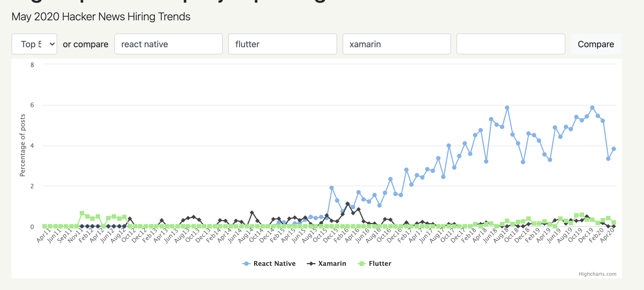The image size is (644, 290).
Task: Click the Compare button
Action: click(596, 44)
